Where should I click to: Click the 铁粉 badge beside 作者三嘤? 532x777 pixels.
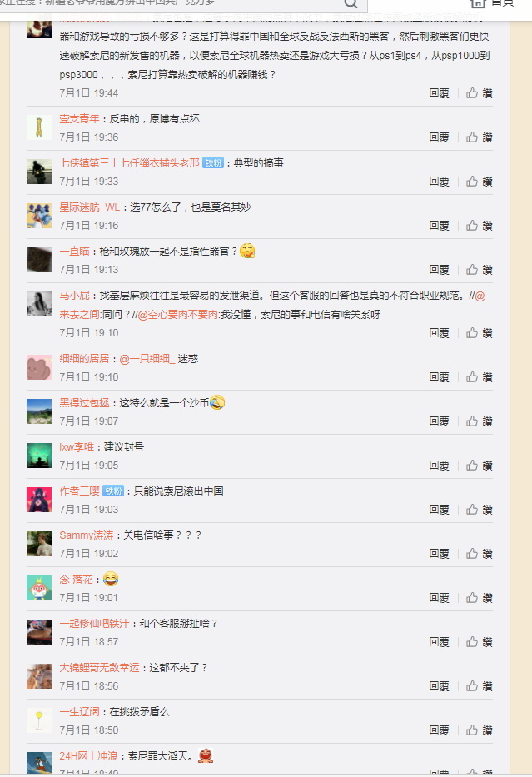(x=113, y=491)
